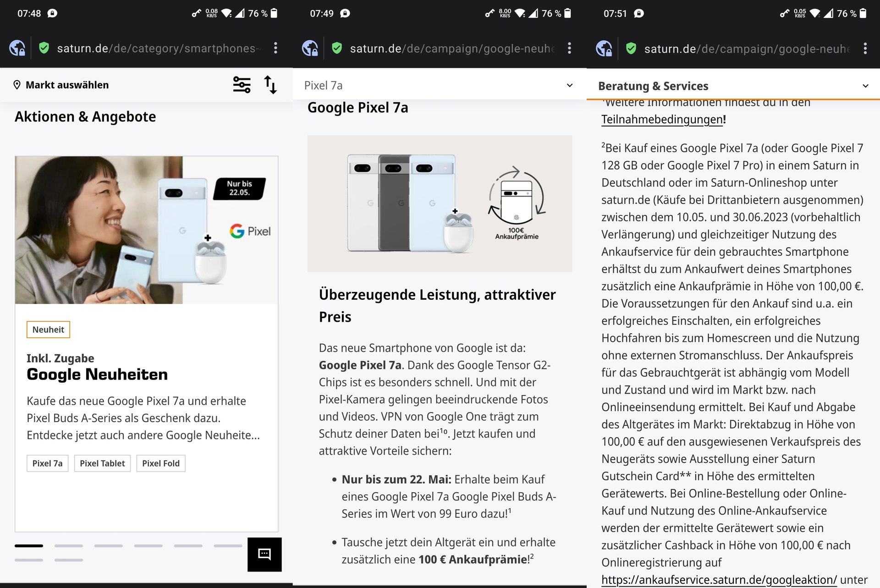Go to second carousel indicator dash
880x588 pixels.
click(x=69, y=546)
